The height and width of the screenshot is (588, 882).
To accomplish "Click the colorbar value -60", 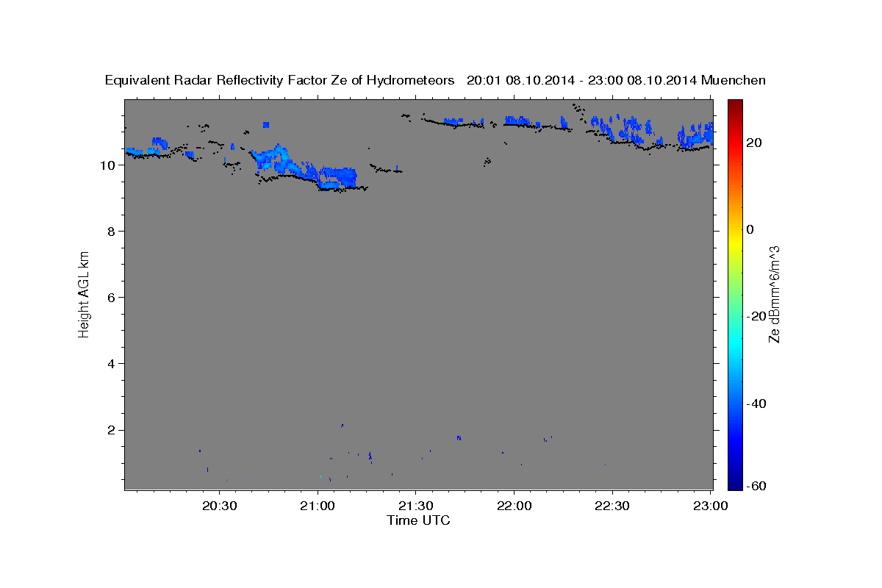I will pos(756,486).
